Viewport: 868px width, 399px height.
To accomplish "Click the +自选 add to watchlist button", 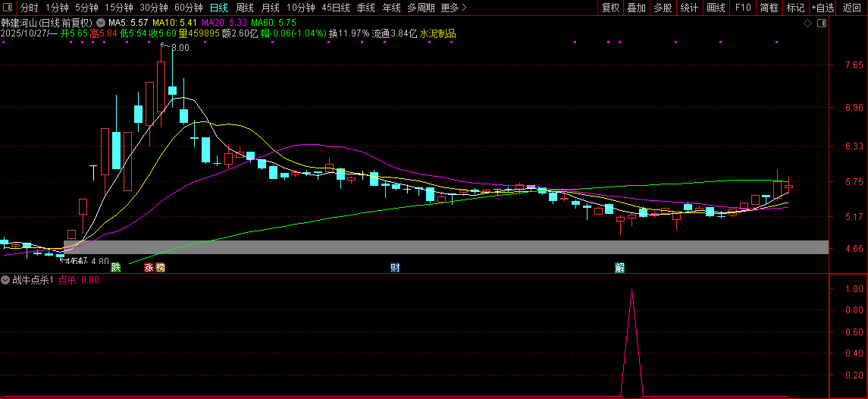I will click(823, 8).
